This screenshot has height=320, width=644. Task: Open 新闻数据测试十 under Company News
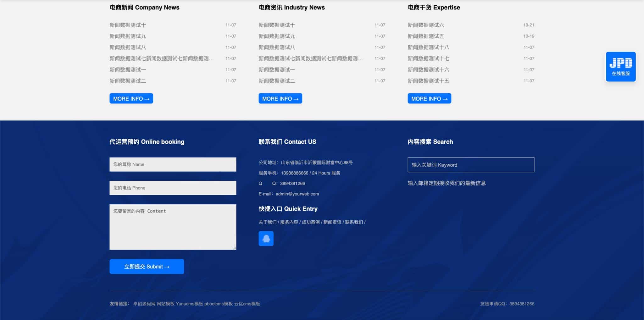coord(128,25)
